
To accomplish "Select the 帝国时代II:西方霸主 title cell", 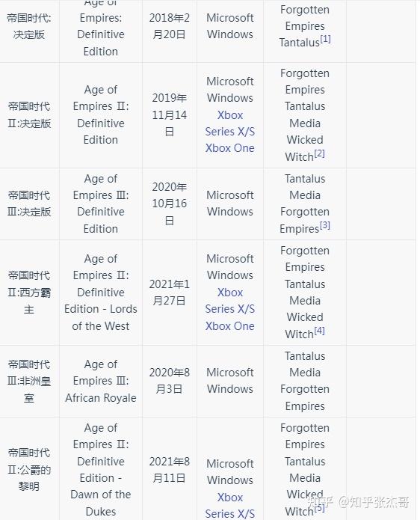I will [29, 293].
